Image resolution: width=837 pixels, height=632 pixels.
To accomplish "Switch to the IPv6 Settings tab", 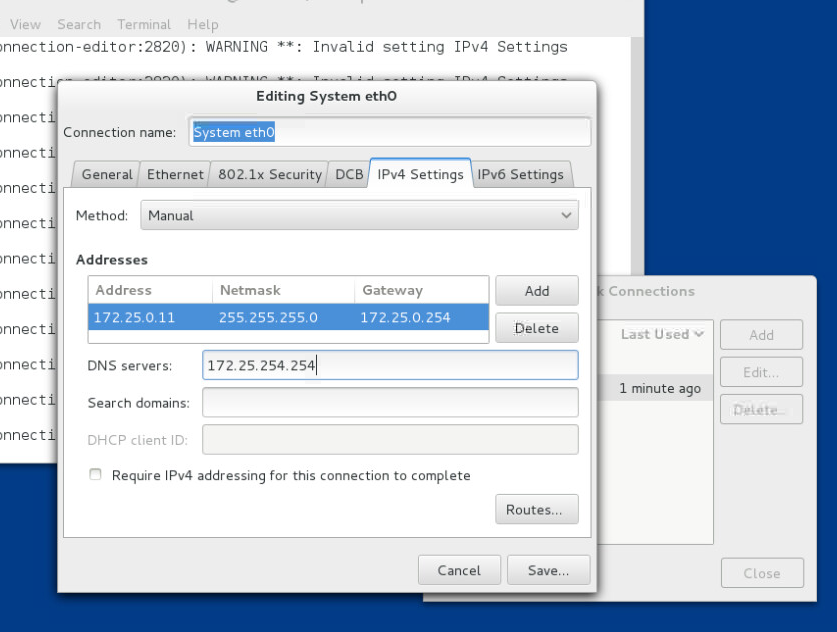I will (520, 175).
